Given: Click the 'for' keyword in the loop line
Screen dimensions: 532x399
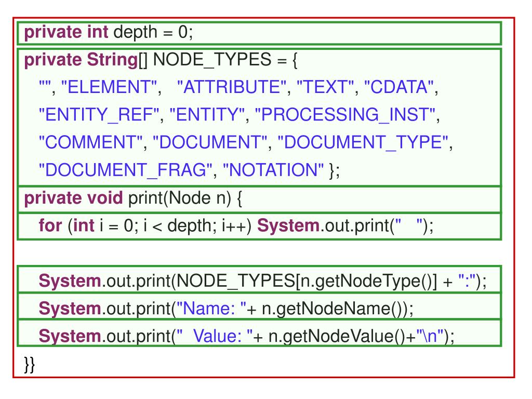Looking at the screenshot, I should 50,225.
